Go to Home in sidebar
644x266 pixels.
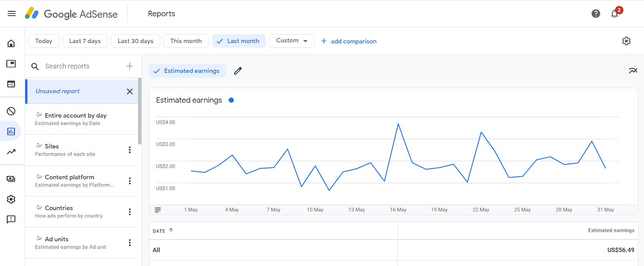pyautogui.click(x=11, y=43)
